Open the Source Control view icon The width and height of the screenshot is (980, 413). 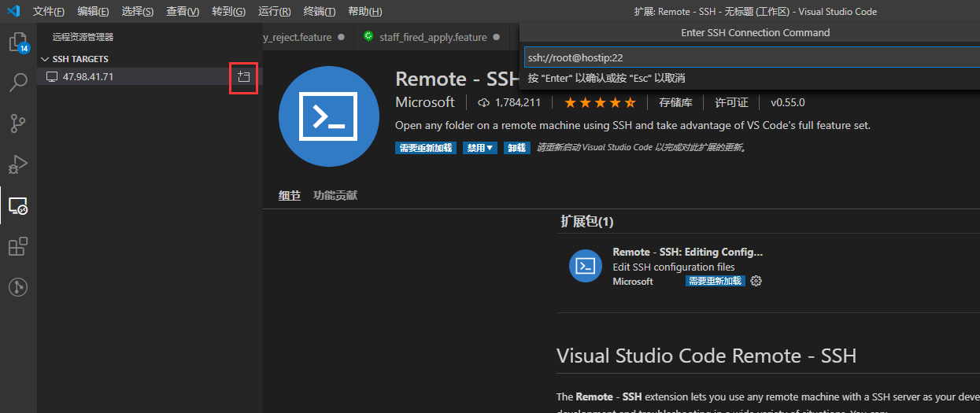pos(18,123)
